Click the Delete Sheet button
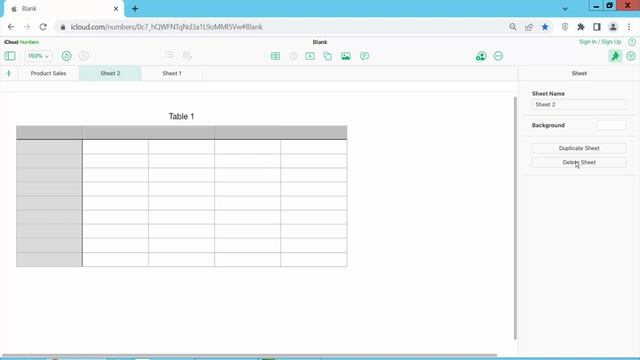The height and width of the screenshot is (360, 640). click(579, 162)
